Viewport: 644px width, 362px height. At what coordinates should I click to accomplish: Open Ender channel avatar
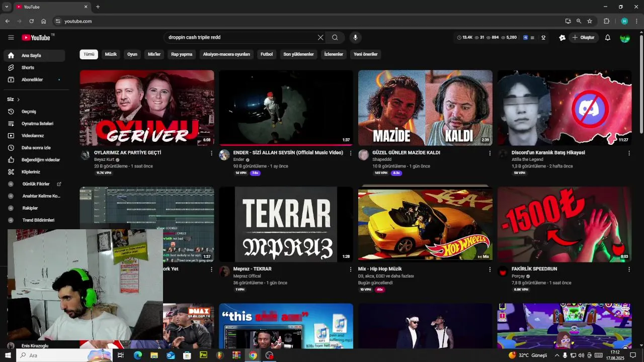(224, 155)
